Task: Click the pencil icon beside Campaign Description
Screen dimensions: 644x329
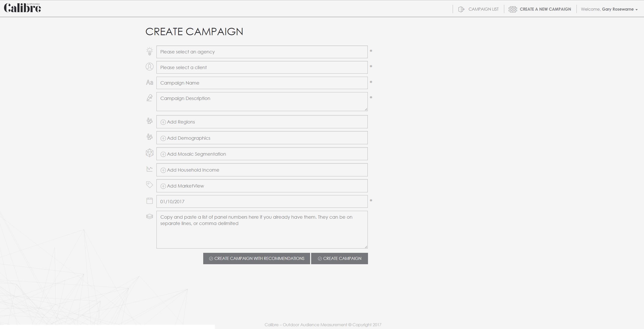Action: pos(150,98)
